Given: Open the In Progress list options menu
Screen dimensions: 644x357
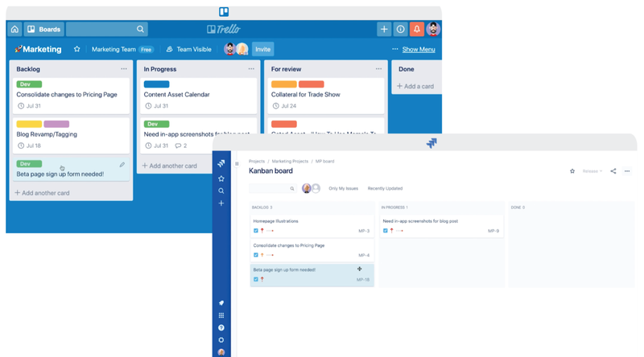Looking at the screenshot, I should 251,69.
